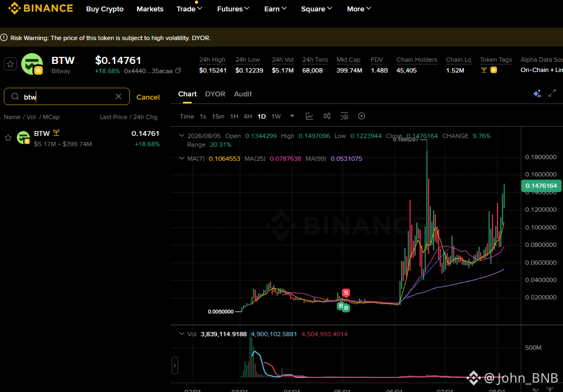Viewport: 563px width, 392px height.
Task: Click the FDV label
Action: click(377, 60)
